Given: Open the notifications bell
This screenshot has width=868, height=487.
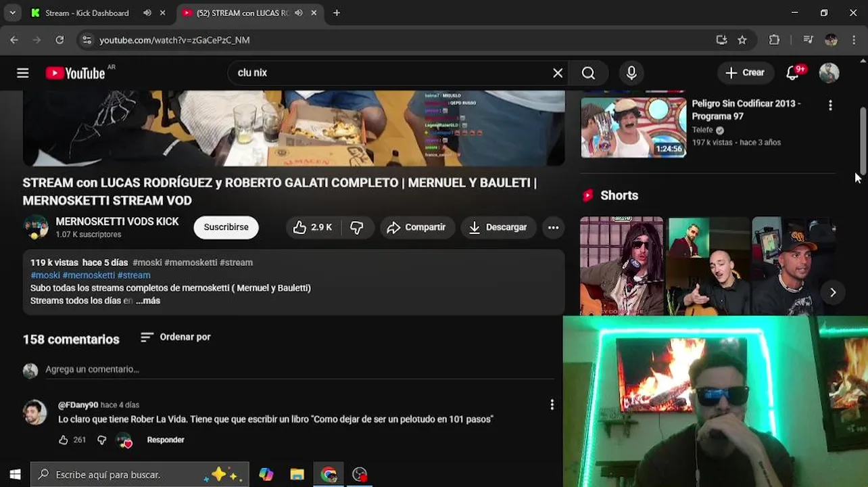Looking at the screenshot, I should pyautogui.click(x=793, y=73).
